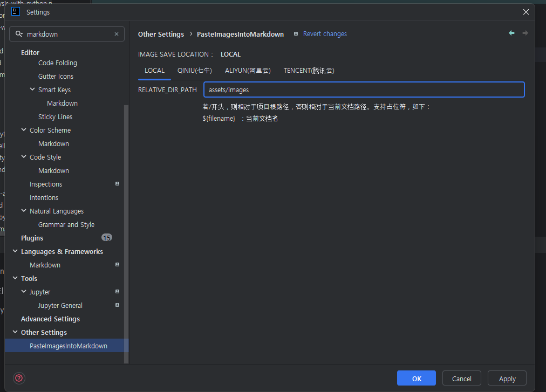Navigate back with the left arrow
546x392 pixels.
[x=511, y=33]
